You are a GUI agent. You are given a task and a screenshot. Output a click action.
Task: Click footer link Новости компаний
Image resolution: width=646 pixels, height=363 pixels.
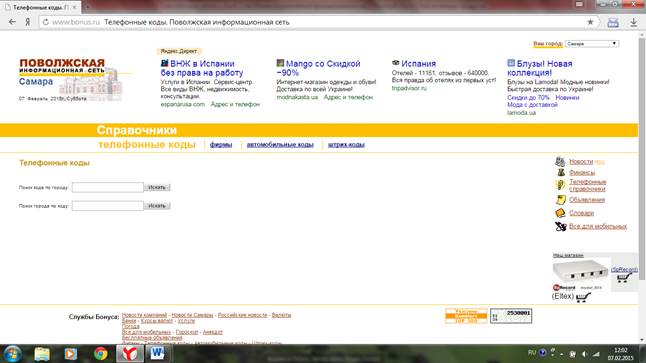[x=144, y=315]
